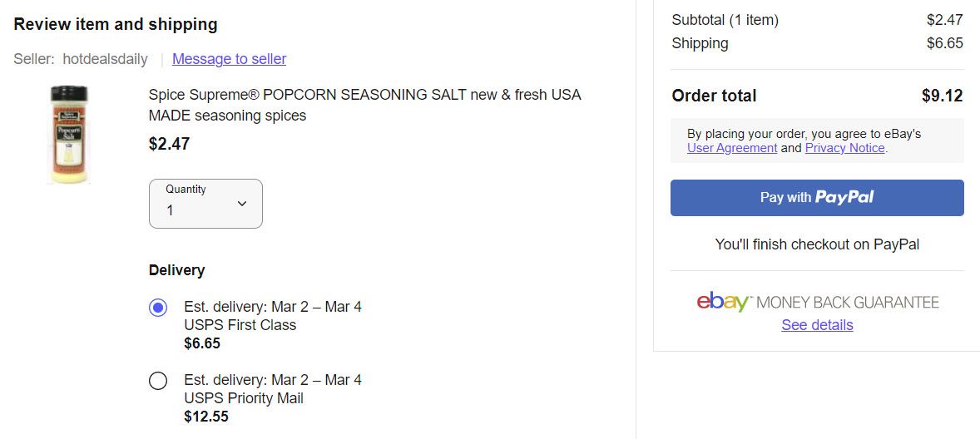The width and height of the screenshot is (980, 439).
Task: Open the Privacy Notice link
Action: pos(844,148)
